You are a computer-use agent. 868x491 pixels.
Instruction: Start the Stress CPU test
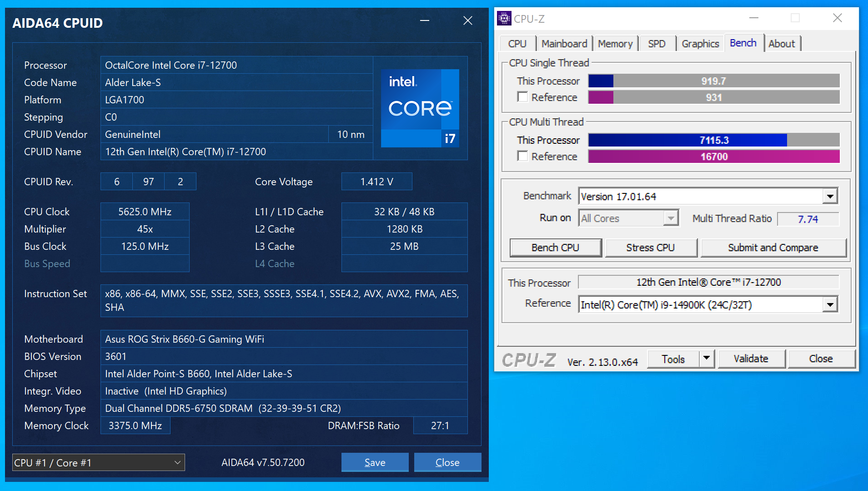point(650,248)
